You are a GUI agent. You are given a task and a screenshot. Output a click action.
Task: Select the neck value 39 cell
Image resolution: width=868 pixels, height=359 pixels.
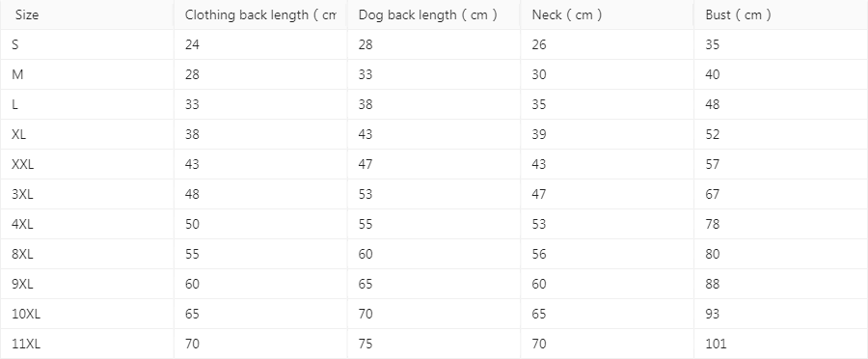click(607, 135)
